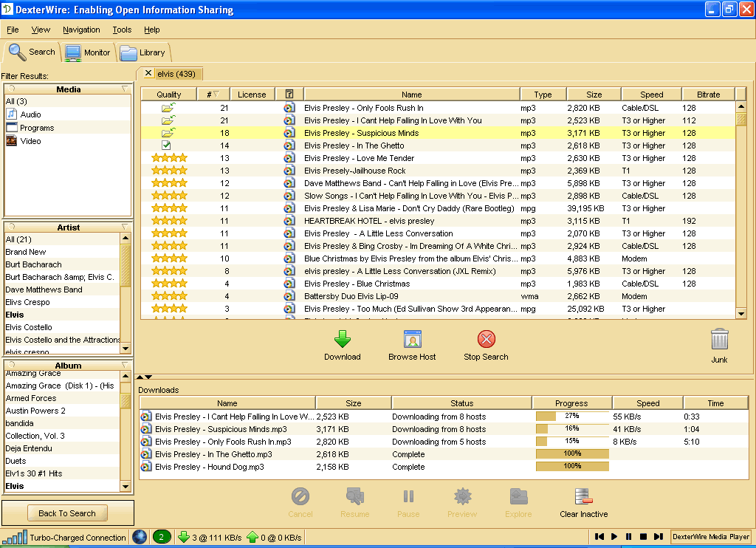756x548 pixels.
Task: Click Artist list scroll up arrow
Action: [x=126, y=238]
